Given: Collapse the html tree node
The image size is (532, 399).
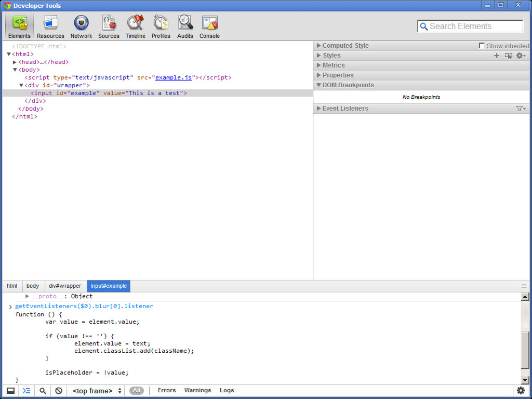Looking at the screenshot, I should point(9,54).
